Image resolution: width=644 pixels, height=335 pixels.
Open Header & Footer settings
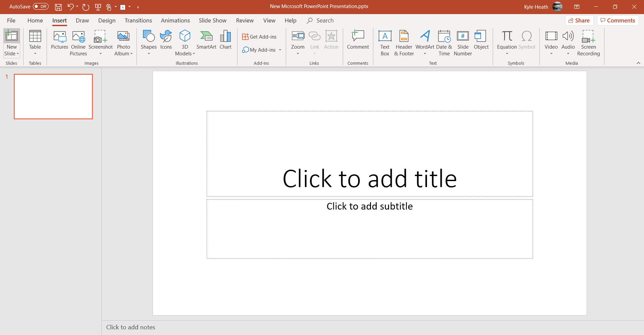click(x=404, y=43)
